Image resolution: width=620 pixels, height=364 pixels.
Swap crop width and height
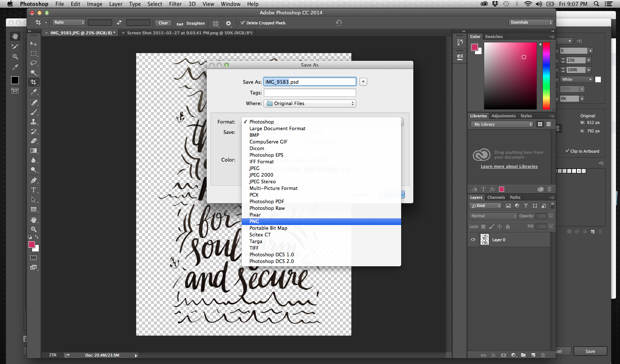[119, 23]
